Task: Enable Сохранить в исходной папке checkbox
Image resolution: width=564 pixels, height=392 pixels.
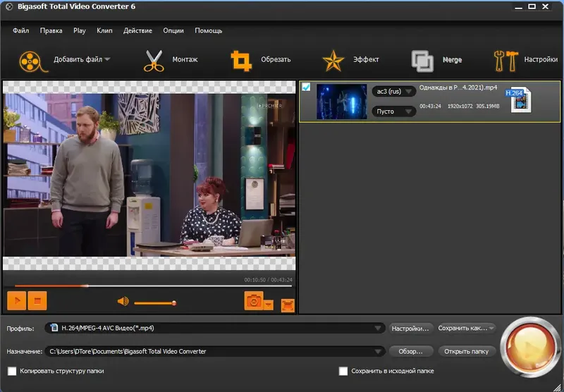Action: (x=343, y=371)
